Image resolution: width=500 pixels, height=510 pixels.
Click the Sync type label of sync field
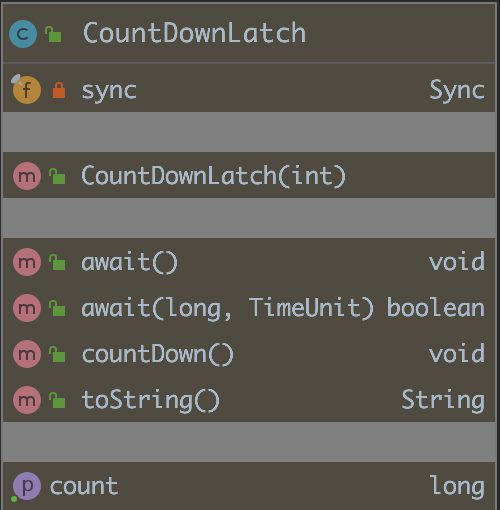click(457, 90)
